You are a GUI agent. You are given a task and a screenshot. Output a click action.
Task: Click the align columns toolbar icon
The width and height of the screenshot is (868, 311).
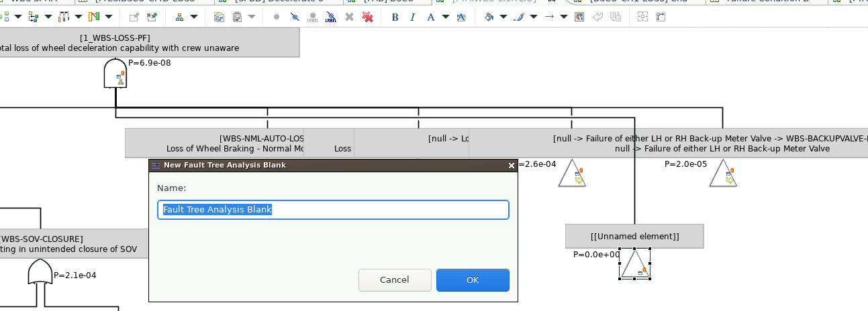pyautogui.click(x=63, y=17)
